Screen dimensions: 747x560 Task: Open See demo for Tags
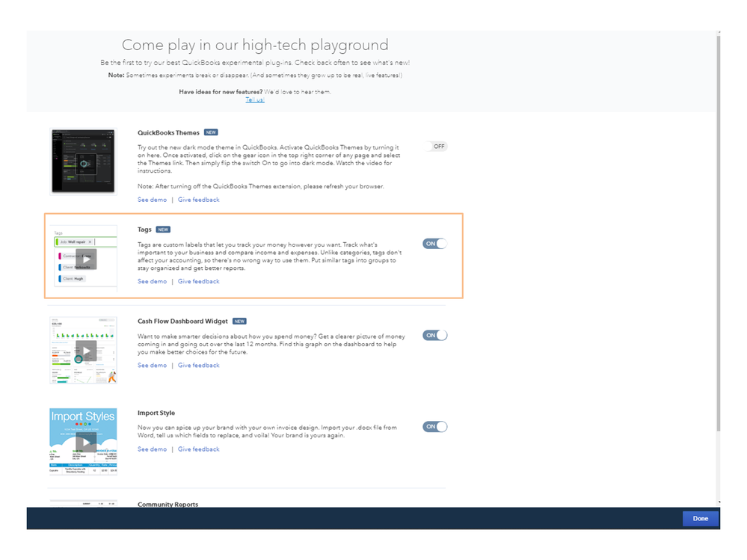click(x=152, y=281)
